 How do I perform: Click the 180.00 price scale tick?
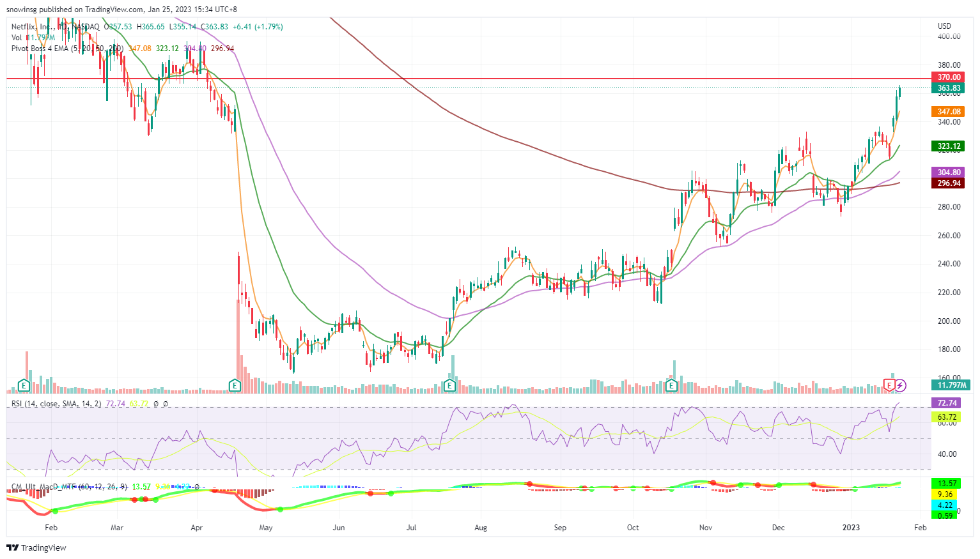[x=949, y=349]
